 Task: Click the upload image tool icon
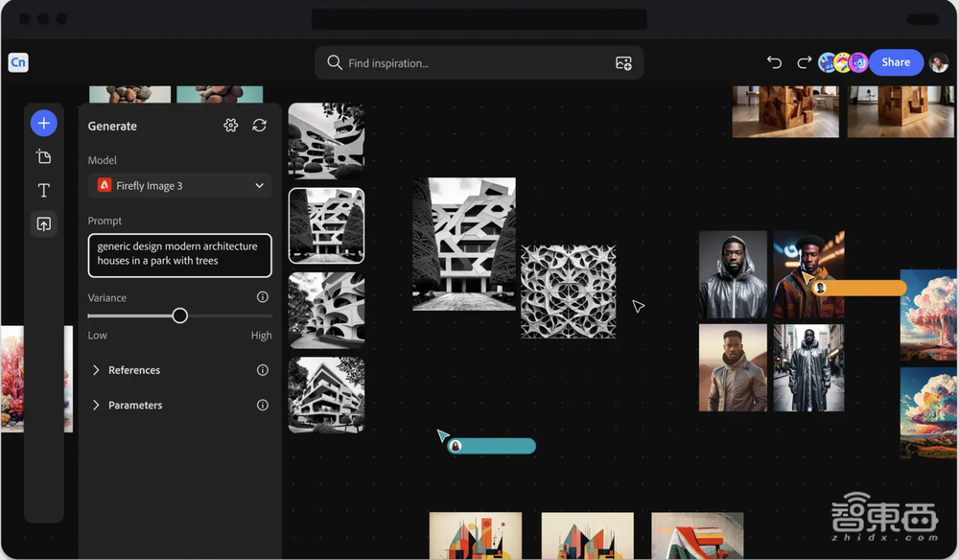point(44,223)
